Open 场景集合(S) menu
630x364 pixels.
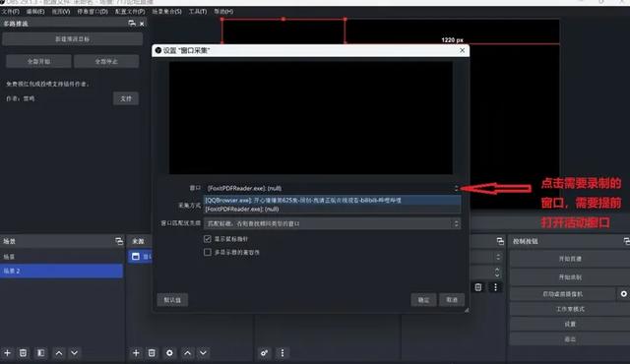[x=166, y=11]
